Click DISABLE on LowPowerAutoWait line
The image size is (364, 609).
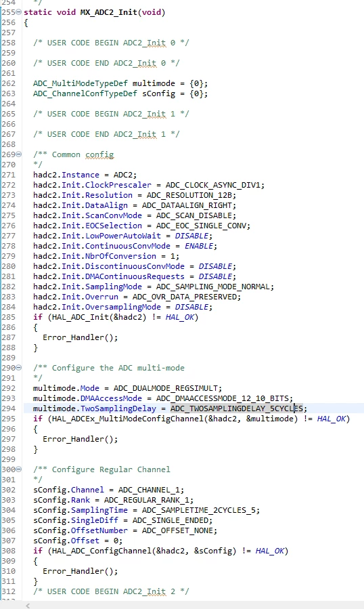tap(191, 236)
